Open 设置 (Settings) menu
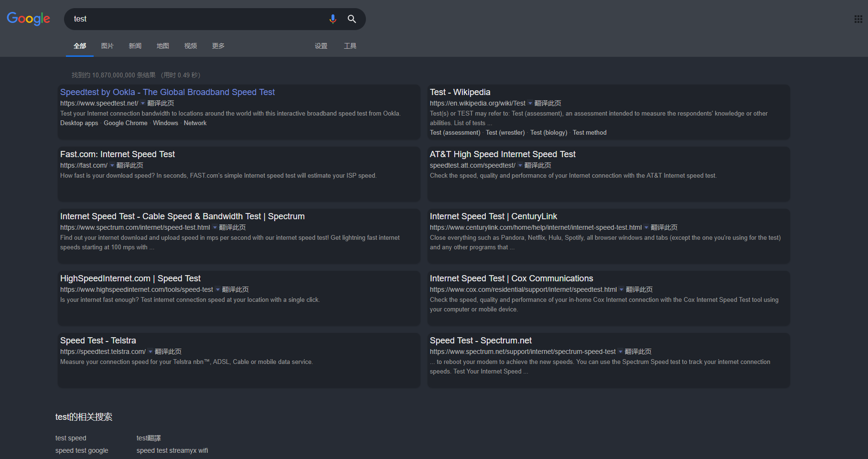868x459 pixels. pos(321,46)
